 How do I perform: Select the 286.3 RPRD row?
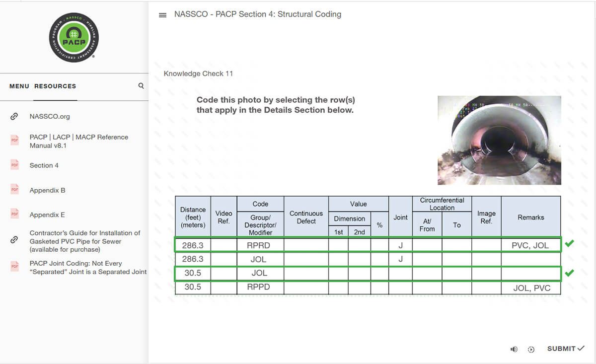(x=368, y=245)
